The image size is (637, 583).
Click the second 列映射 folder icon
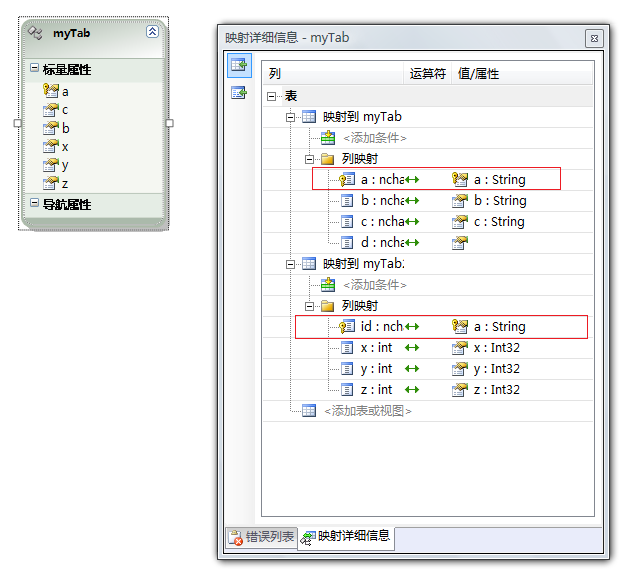click(327, 306)
